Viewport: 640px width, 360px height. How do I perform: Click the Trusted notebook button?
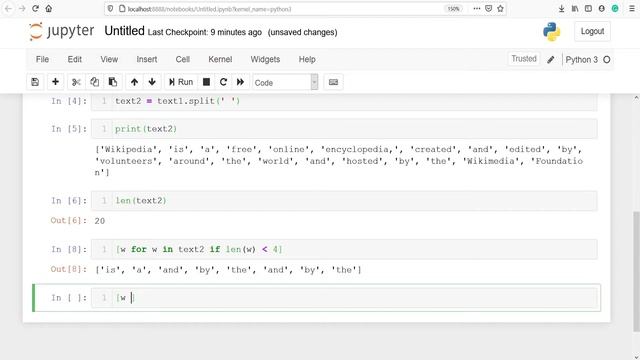point(524,59)
